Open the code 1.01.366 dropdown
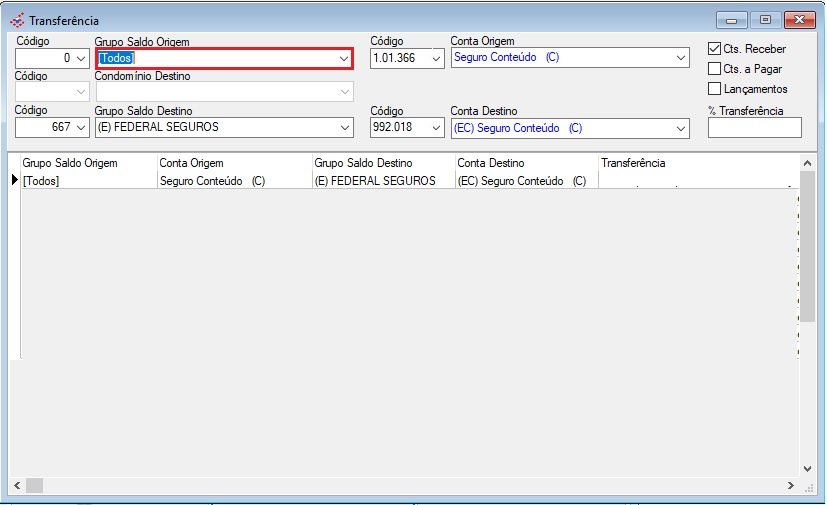 point(435,59)
